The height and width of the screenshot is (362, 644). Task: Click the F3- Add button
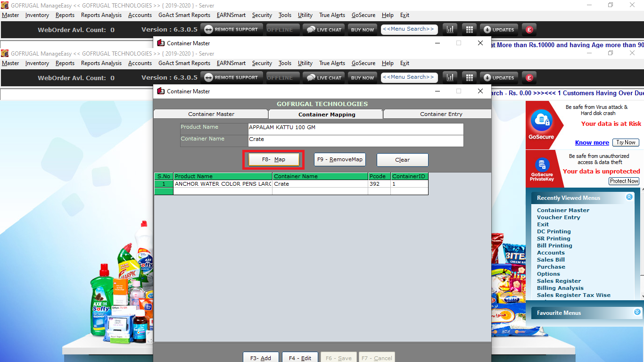point(261,358)
